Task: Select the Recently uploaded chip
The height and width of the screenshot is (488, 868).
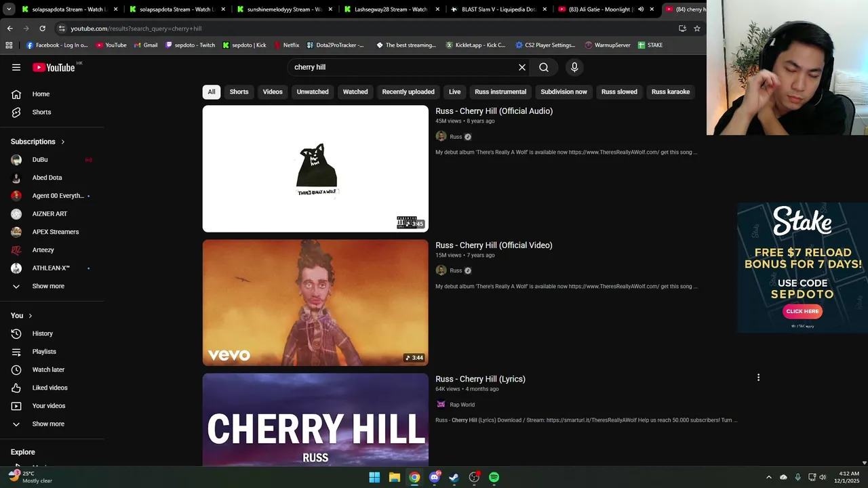Action: tap(408, 91)
